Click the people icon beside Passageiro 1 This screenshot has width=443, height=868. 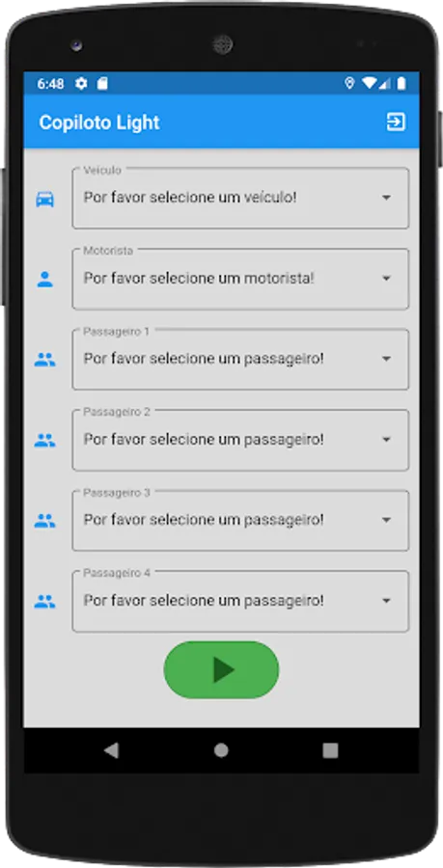coord(44,360)
